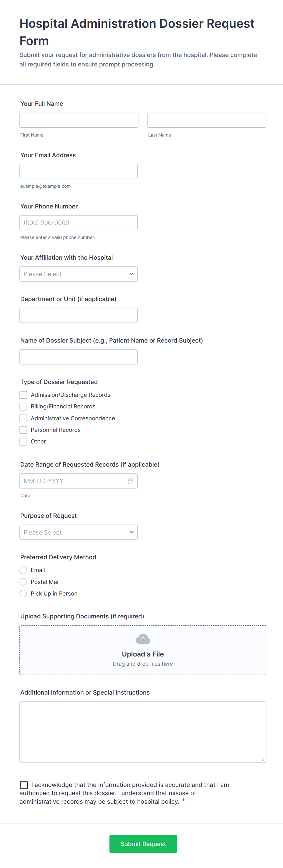Check the Other dossier type box
The height and width of the screenshot is (868, 283).
coord(23,441)
